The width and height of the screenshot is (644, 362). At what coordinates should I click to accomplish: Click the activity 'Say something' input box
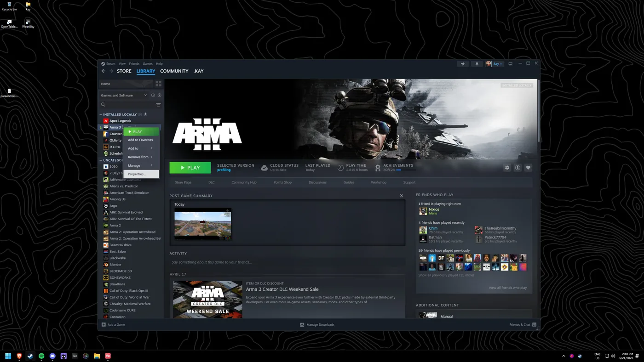pyautogui.click(x=287, y=262)
